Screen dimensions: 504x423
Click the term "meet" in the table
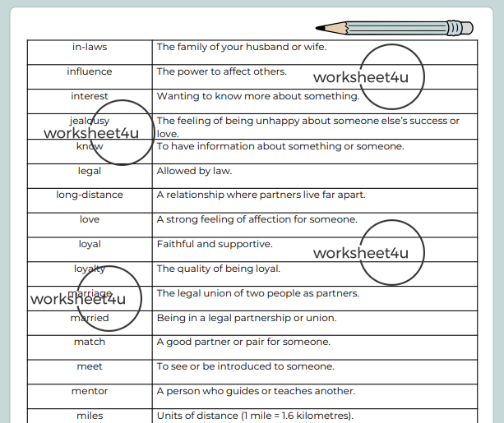point(90,366)
